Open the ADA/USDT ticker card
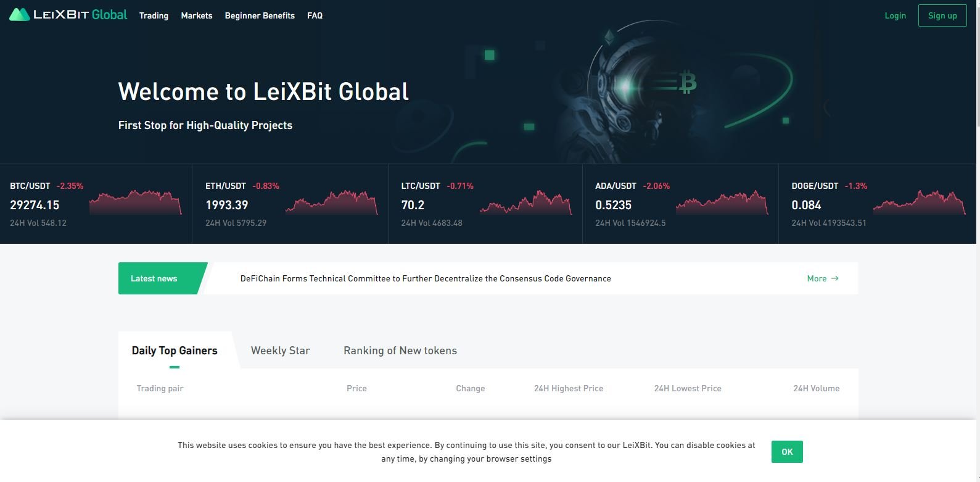The image size is (980, 482). pos(681,204)
